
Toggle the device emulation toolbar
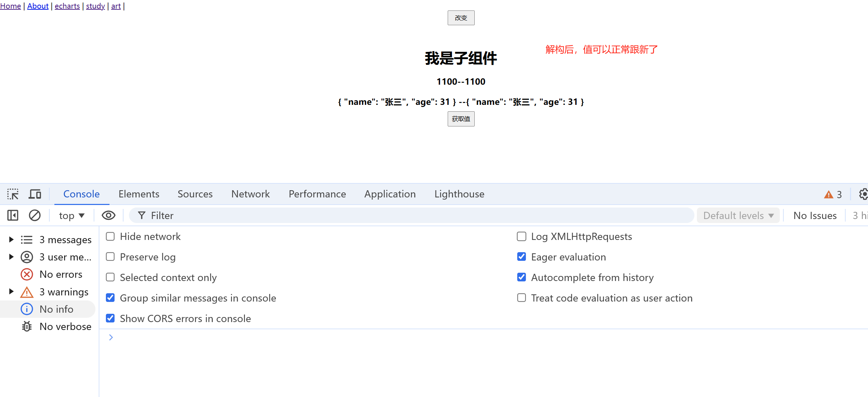coord(35,194)
